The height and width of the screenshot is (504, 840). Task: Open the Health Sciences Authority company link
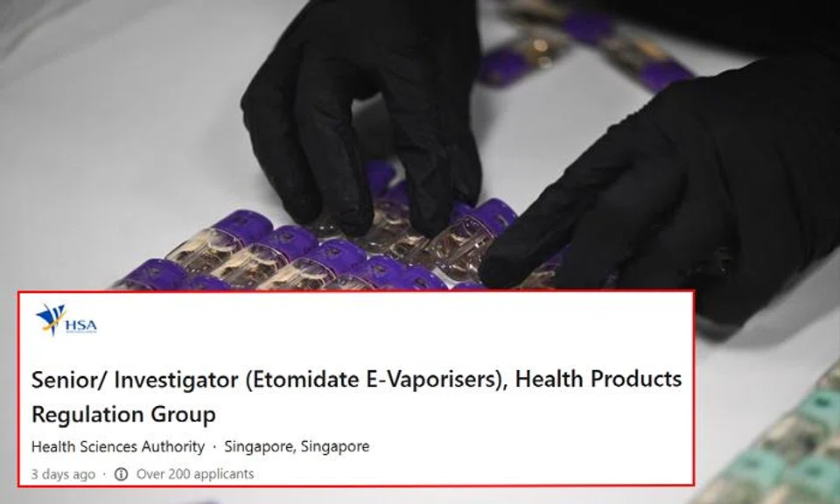click(118, 447)
